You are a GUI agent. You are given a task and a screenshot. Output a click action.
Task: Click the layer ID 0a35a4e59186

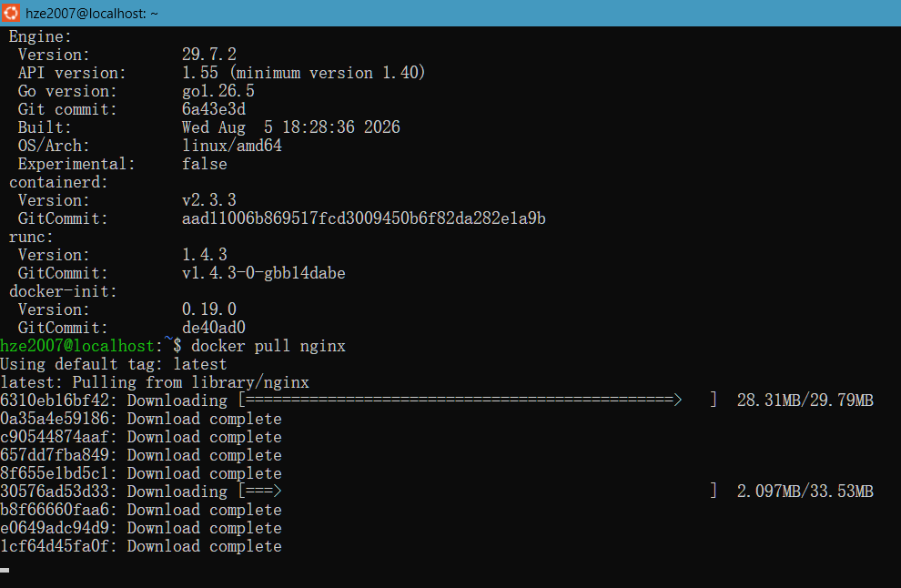point(55,419)
